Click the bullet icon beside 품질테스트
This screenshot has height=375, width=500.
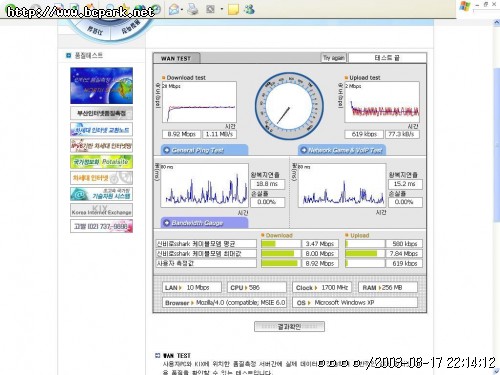coord(69,55)
